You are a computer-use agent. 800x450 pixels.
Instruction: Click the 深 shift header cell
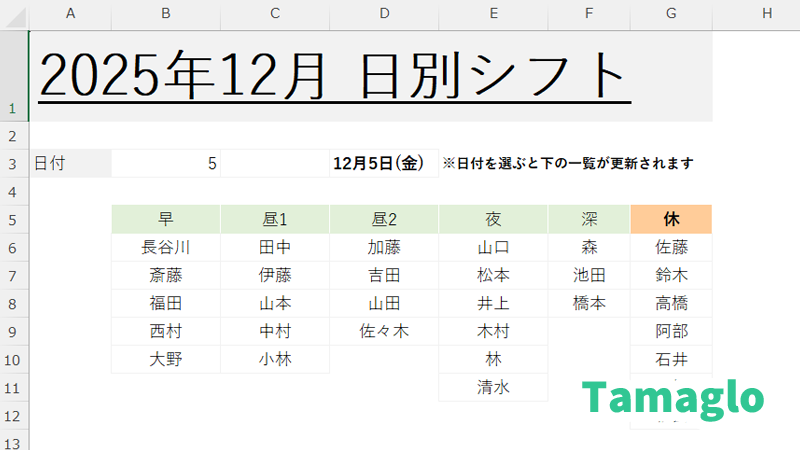(x=589, y=219)
